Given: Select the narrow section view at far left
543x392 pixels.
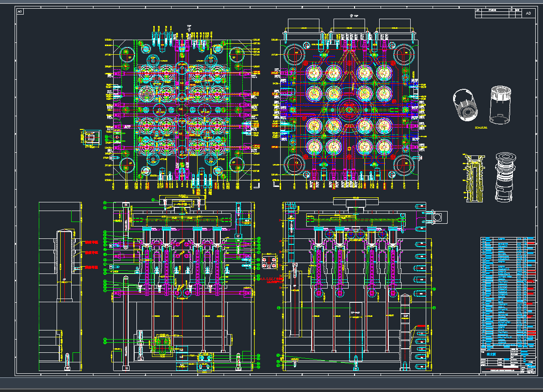Looking at the screenshot, I should 60,287.
